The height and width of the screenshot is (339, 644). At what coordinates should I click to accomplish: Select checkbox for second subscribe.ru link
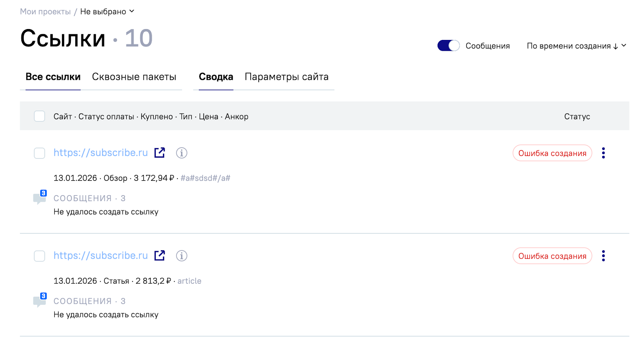coord(39,256)
